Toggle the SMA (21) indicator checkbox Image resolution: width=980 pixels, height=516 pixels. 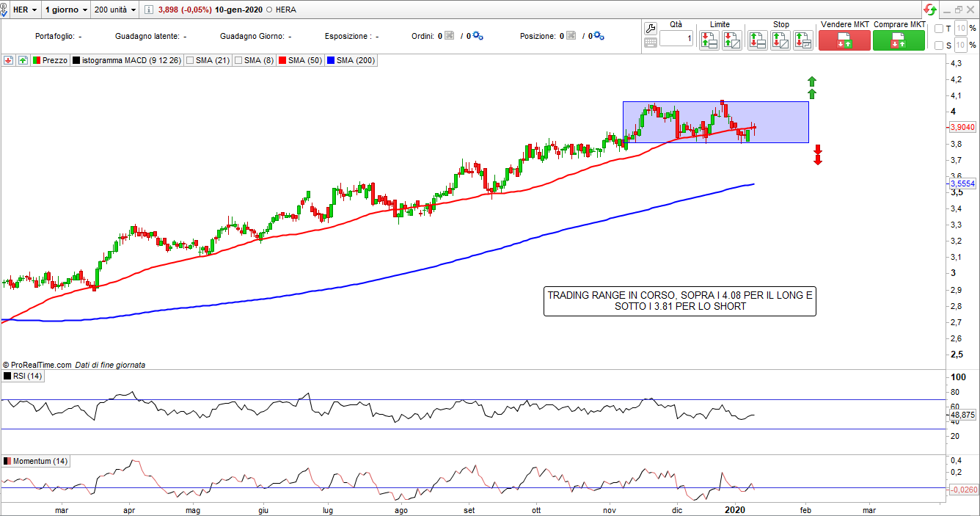[x=191, y=60]
